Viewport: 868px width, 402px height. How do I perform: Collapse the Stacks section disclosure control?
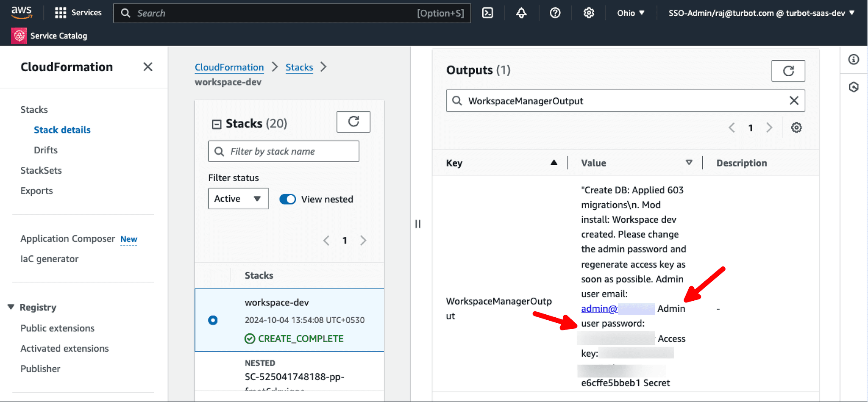pyautogui.click(x=217, y=123)
